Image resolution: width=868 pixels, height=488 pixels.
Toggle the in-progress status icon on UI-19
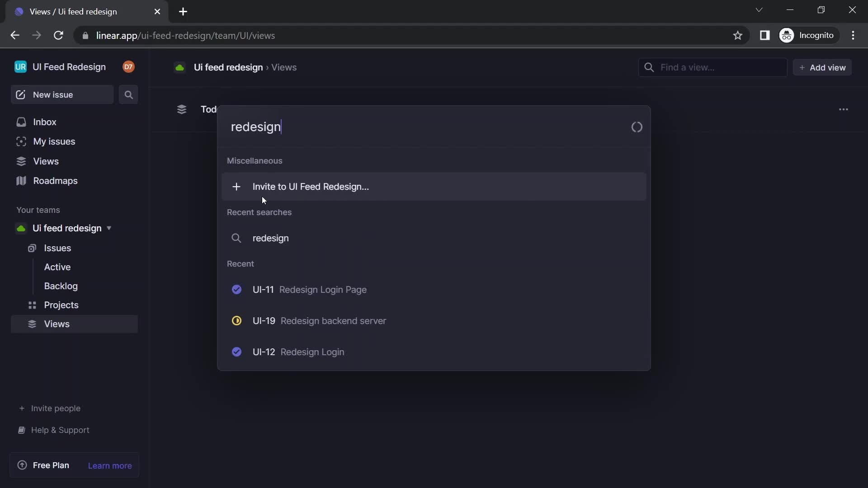[237, 320]
